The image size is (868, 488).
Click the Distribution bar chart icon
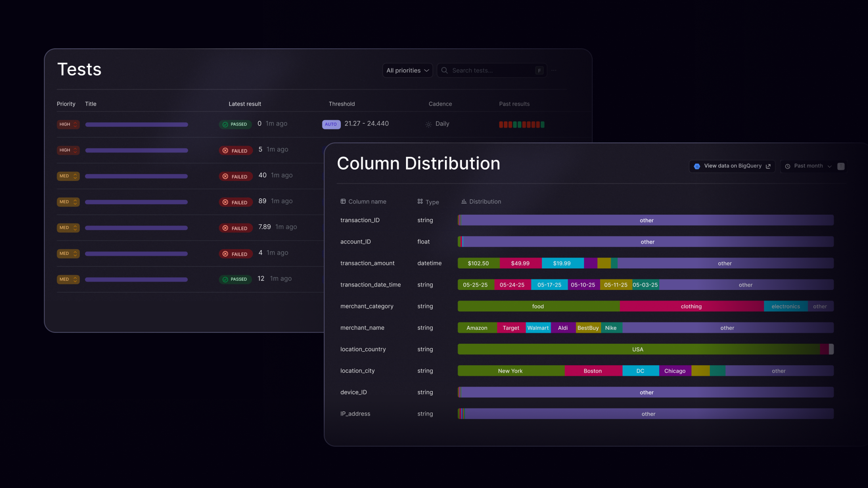tap(464, 201)
